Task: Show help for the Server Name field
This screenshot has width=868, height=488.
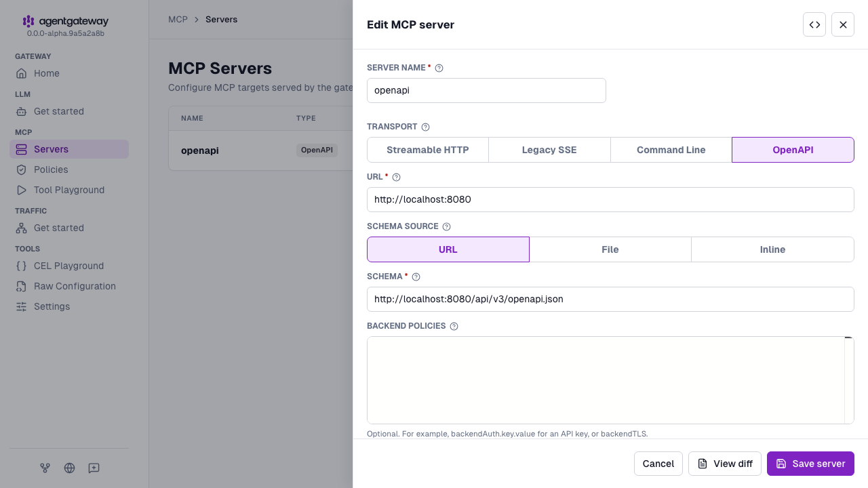Action: (439, 68)
